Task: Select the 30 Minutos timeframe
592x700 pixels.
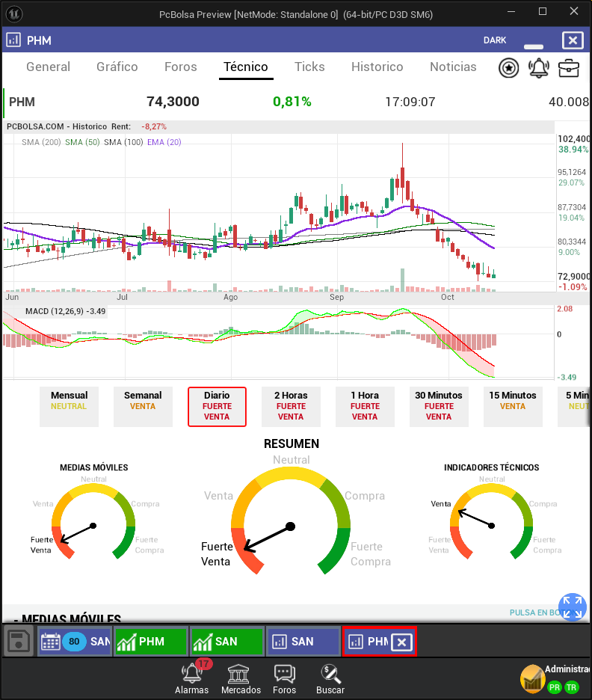Action: (439, 406)
